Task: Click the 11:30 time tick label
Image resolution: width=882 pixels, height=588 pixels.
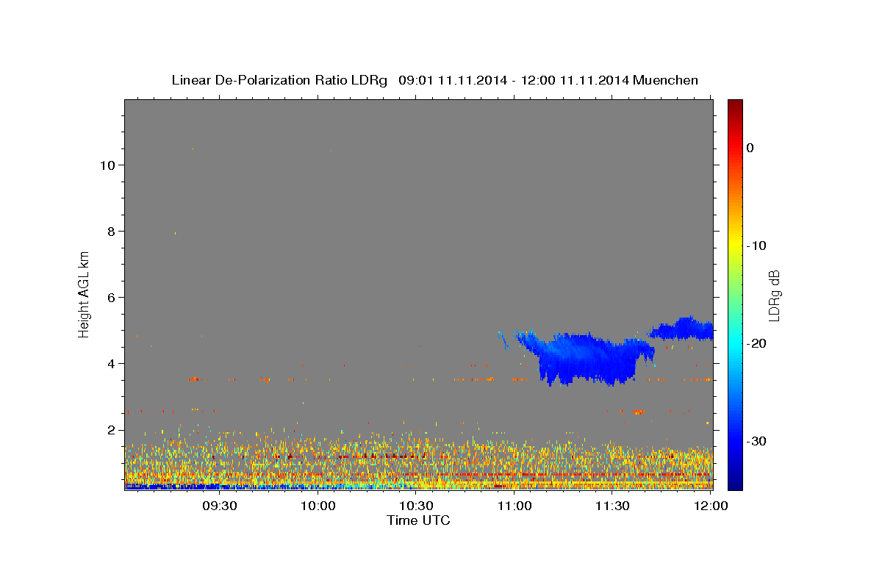Action: pyautogui.click(x=612, y=506)
